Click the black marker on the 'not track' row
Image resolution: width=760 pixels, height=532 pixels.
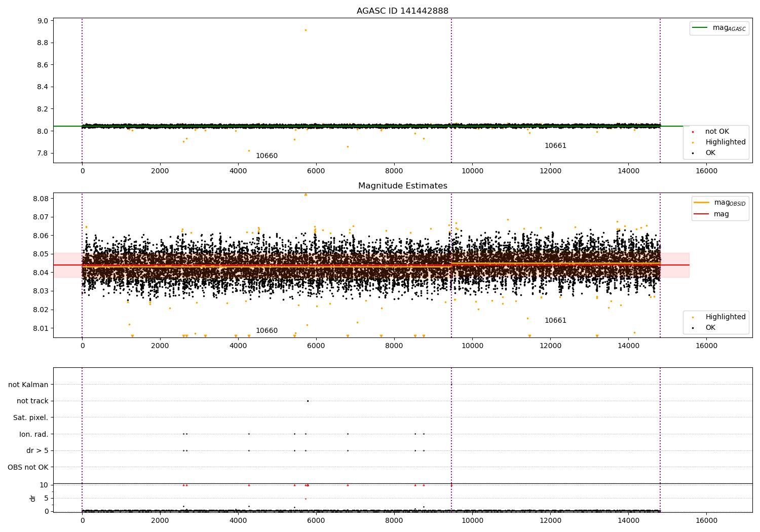[x=308, y=401]
